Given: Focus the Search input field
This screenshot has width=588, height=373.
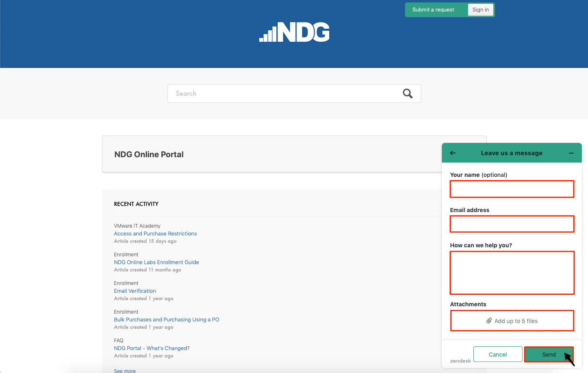Looking at the screenshot, I should pos(294,93).
